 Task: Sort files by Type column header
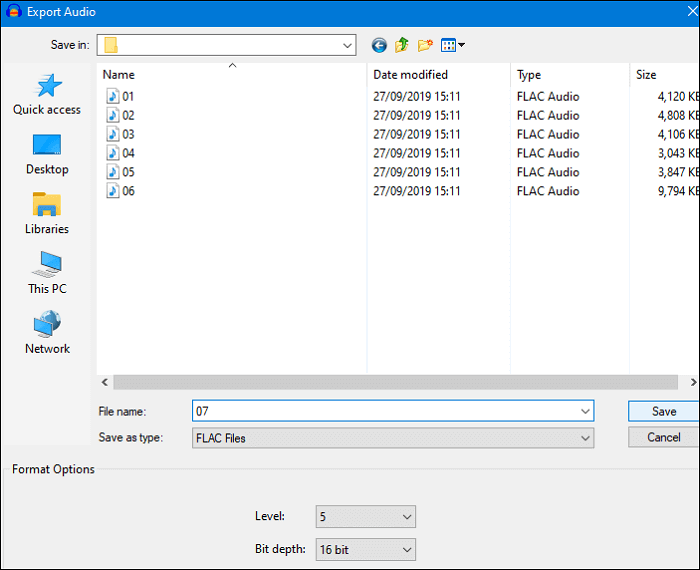coord(529,75)
